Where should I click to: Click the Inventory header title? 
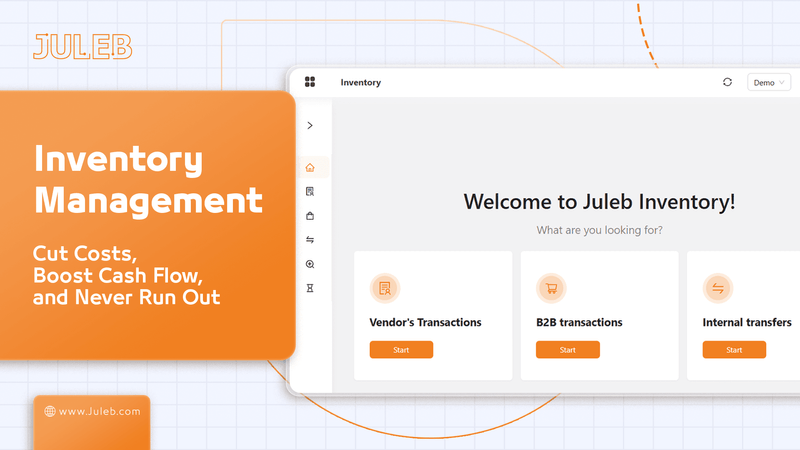tap(360, 83)
